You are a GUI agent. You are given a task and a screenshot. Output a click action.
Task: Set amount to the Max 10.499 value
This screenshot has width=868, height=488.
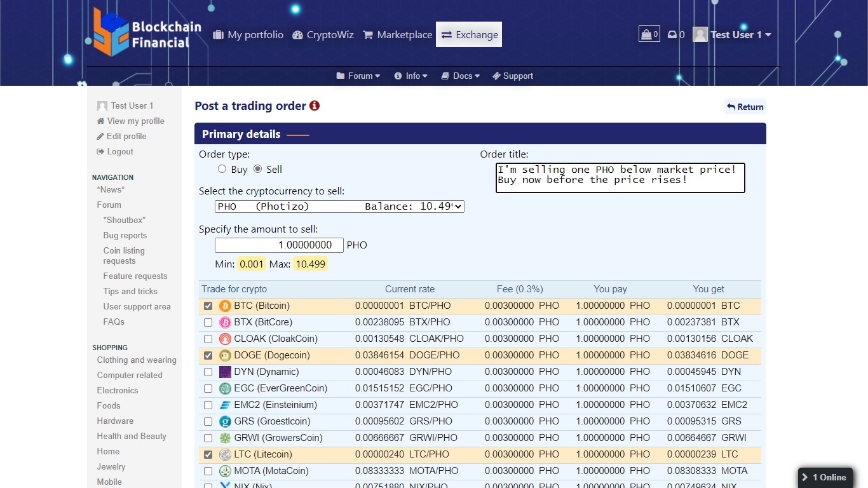[310, 264]
